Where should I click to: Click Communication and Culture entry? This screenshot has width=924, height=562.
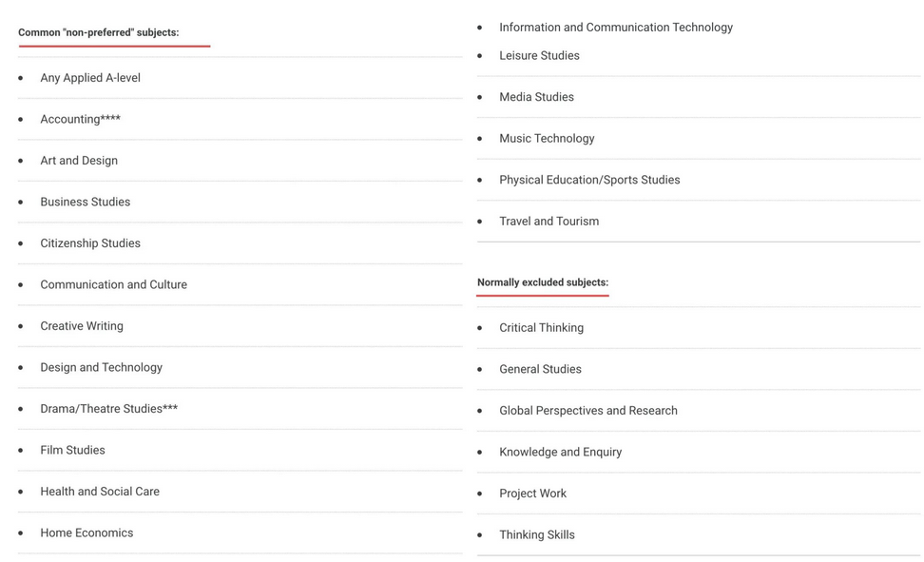(114, 284)
